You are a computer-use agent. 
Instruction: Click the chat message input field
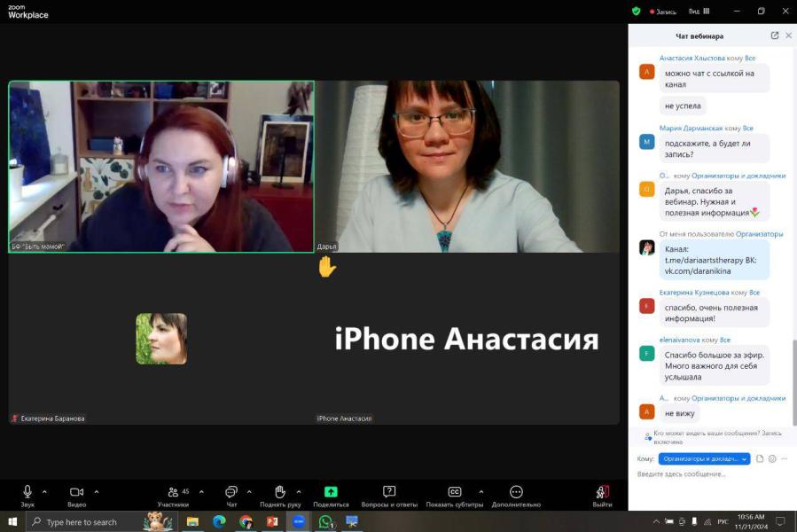(x=709, y=474)
